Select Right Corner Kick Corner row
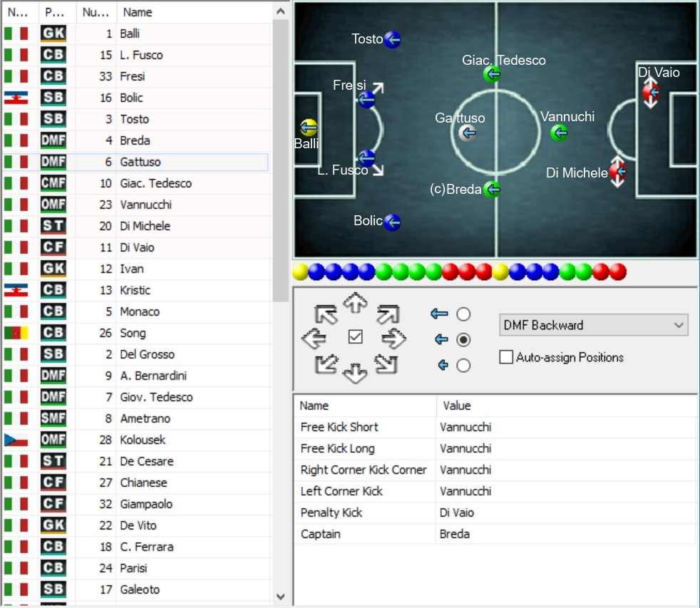700x608 pixels. [495, 470]
